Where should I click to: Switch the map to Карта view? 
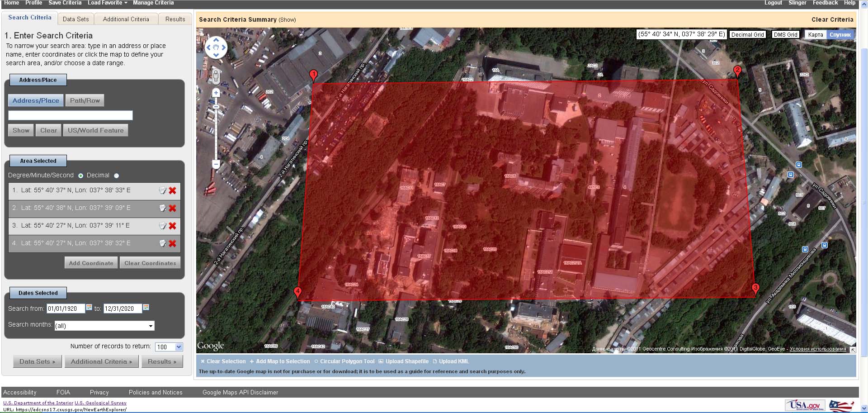[815, 34]
